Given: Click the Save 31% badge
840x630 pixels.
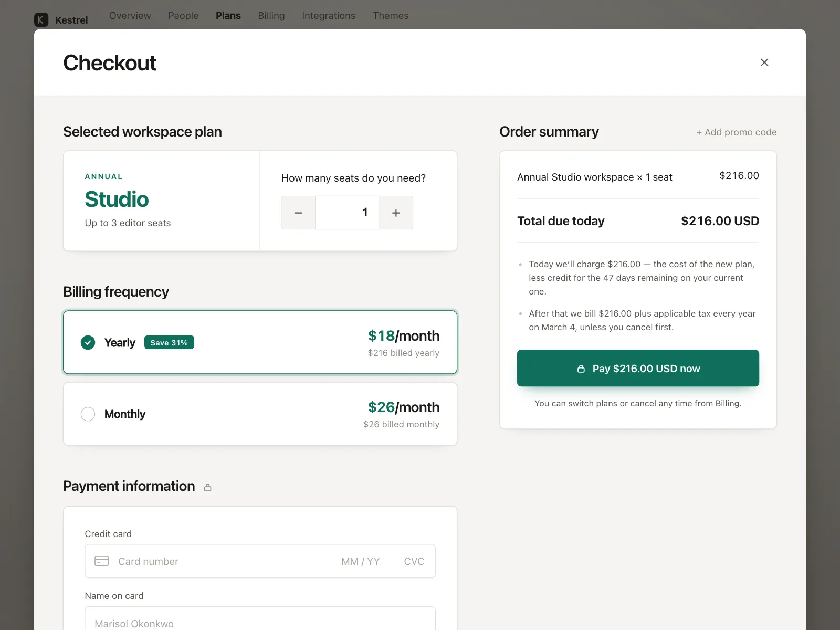Looking at the screenshot, I should click(x=169, y=342).
